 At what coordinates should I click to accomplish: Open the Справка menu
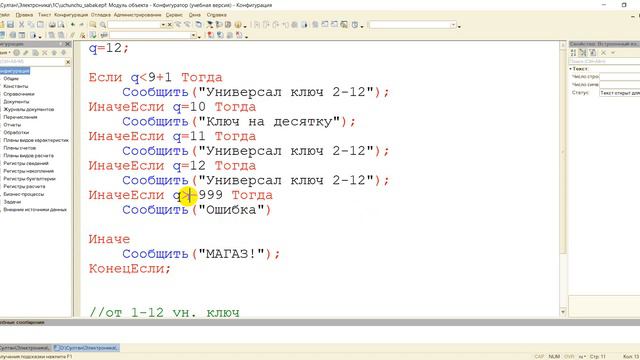tap(216, 15)
